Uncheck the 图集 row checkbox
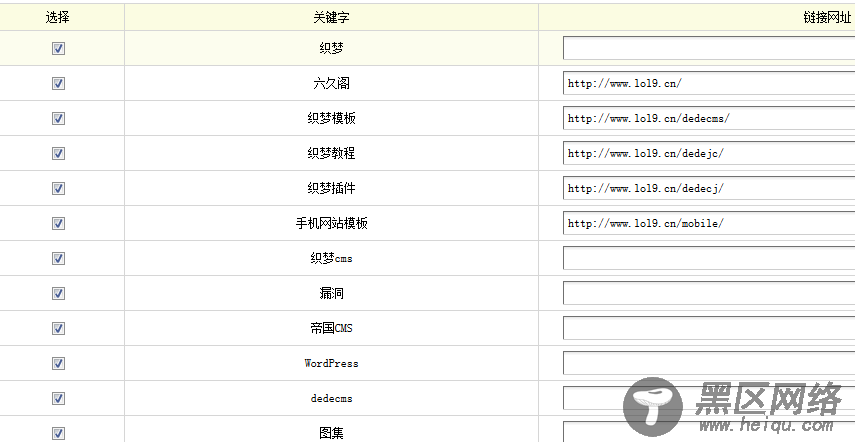The image size is (855, 442). [58, 433]
